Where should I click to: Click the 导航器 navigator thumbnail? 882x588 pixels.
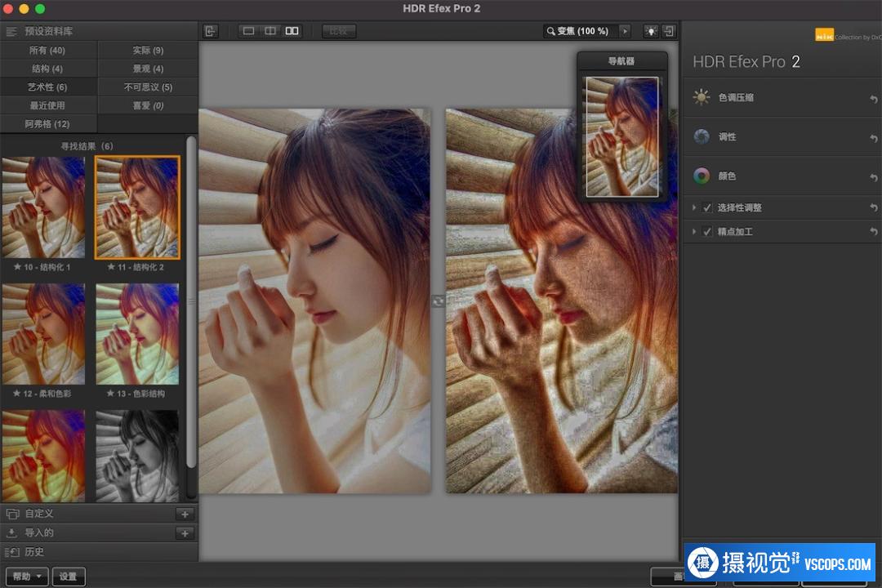pyautogui.click(x=622, y=137)
